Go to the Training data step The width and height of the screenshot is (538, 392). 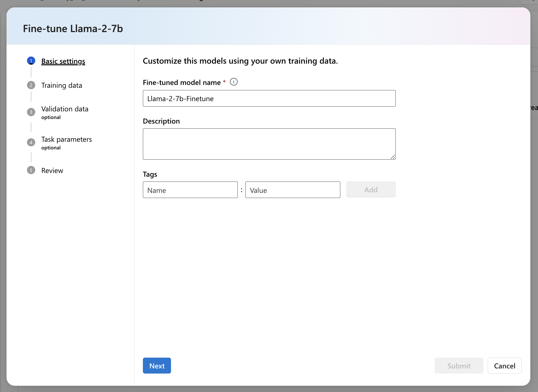click(62, 86)
